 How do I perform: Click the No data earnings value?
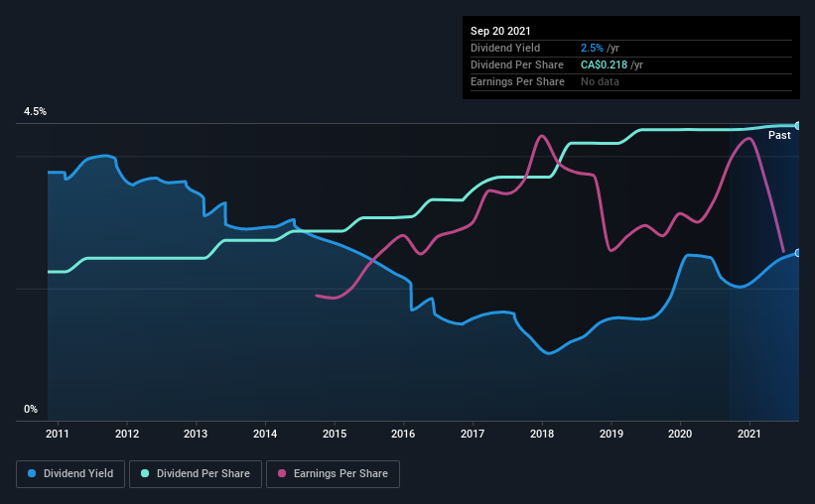point(600,81)
